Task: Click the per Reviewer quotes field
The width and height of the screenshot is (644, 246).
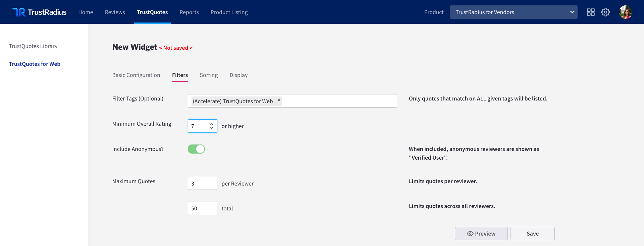Action: [x=202, y=183]
